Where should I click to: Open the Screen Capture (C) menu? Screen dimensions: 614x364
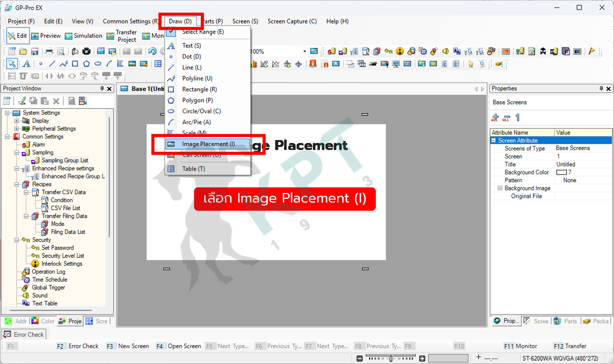(292, 21)
